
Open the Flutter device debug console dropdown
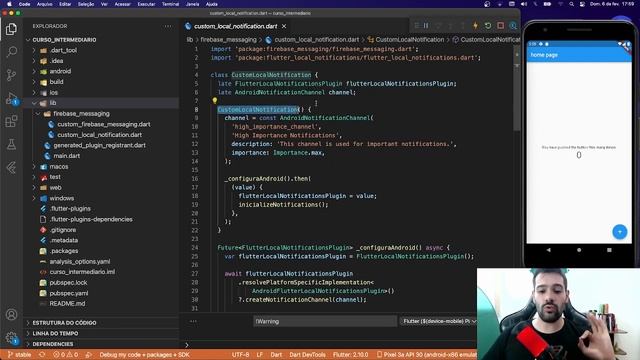point(439,321)
